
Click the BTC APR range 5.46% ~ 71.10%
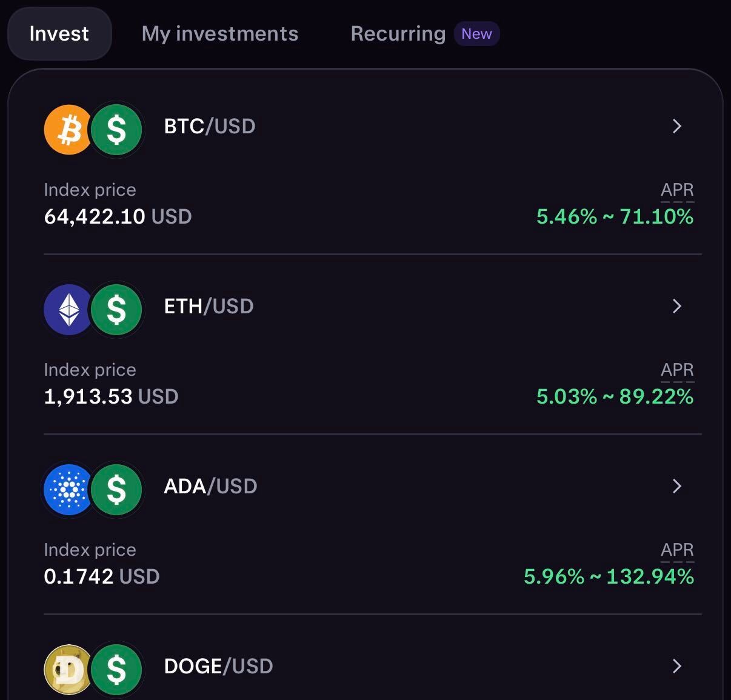pos(615,216)
